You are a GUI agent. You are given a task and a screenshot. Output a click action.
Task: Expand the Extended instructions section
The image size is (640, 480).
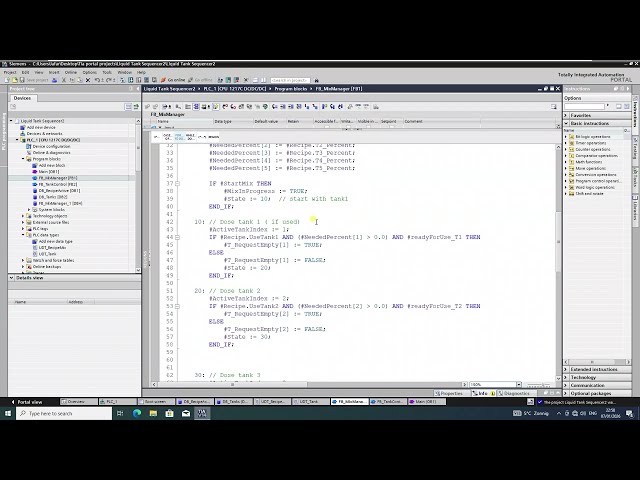click(x=567, y=369)
